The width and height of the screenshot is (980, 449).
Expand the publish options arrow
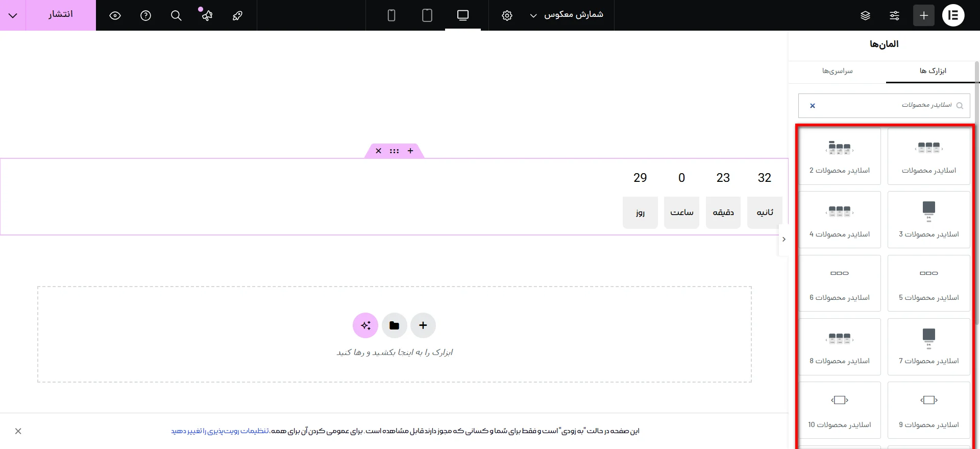[13, 15]
